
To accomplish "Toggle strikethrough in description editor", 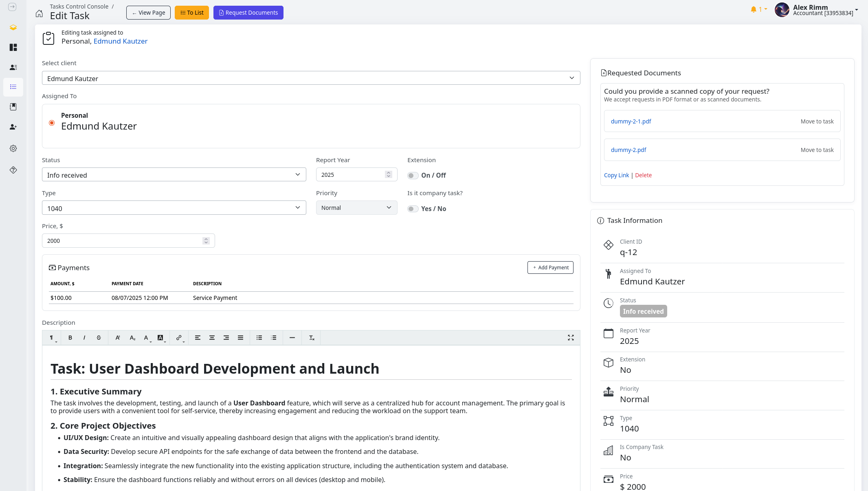I will [99, 338].
